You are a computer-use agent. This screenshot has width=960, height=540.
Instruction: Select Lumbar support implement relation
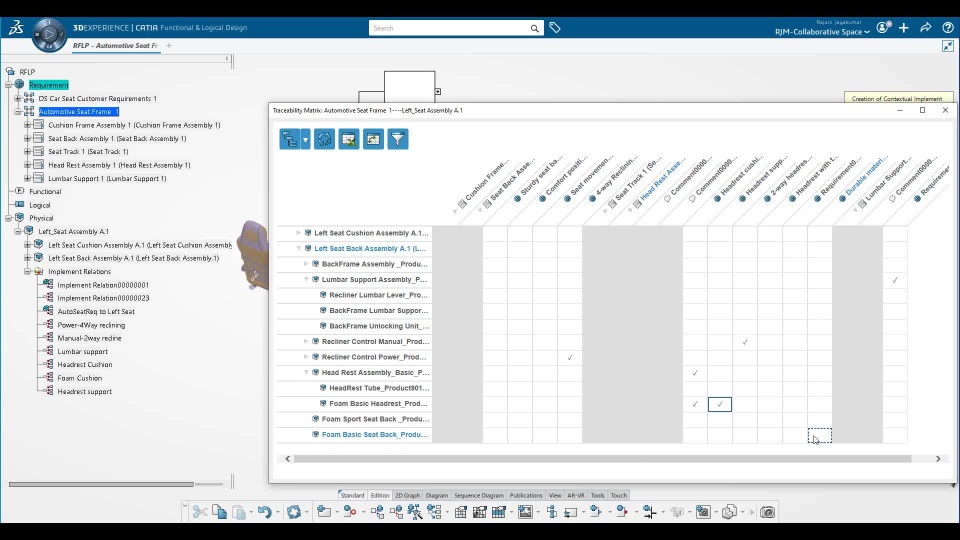[83, 351]
